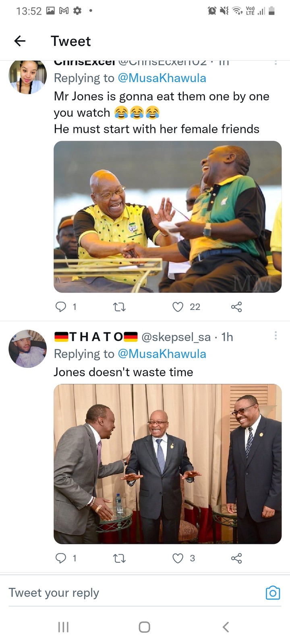Share ChrisExcel's tweet
The height and width of the screenshot is (644, 290).
click(x=236, y=307)
